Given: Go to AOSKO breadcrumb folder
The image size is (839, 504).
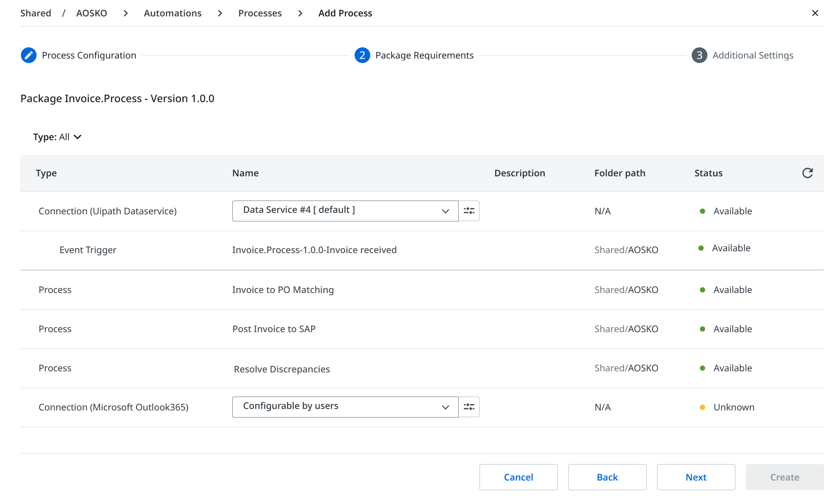Looking at the screenshot, I should click(x=91, y=13).
